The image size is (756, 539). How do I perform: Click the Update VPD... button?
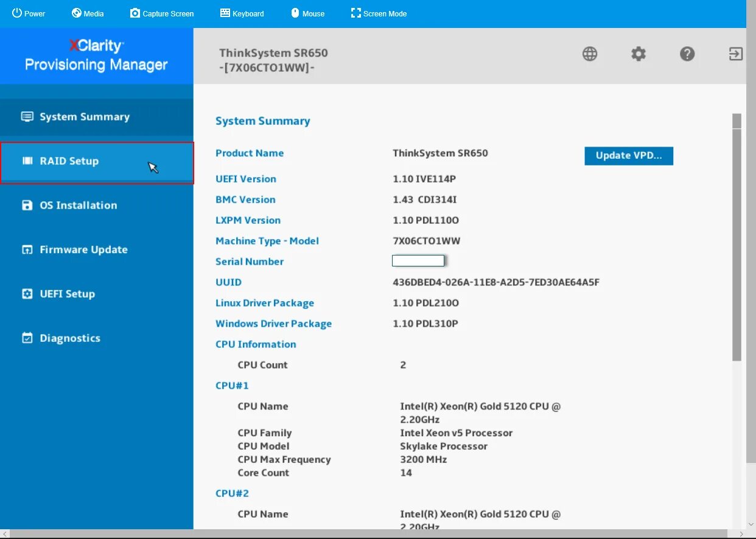[629, 156]
